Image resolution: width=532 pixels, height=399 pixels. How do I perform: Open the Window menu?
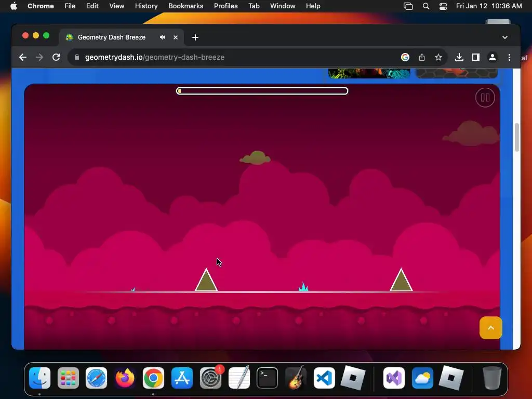click(x=283, y=6)
